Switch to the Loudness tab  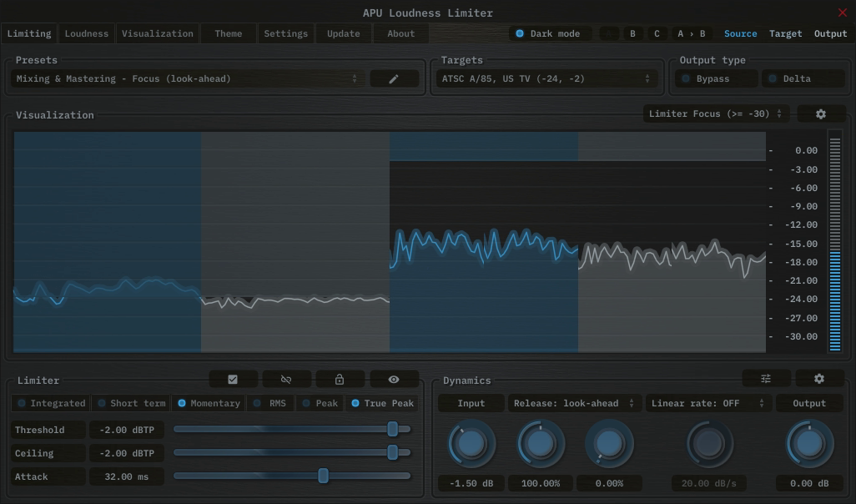(x=86, y=33)
